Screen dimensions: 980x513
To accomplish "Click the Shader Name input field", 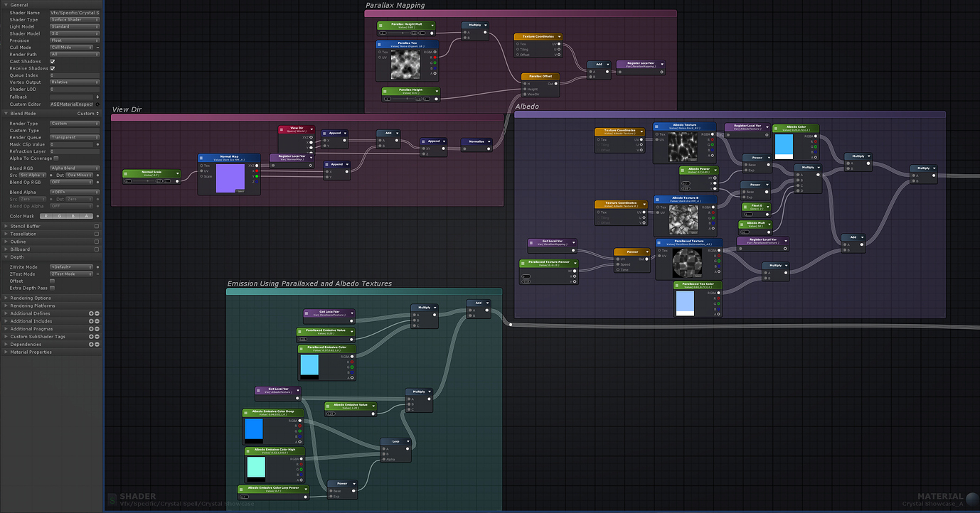I will 74,13.
